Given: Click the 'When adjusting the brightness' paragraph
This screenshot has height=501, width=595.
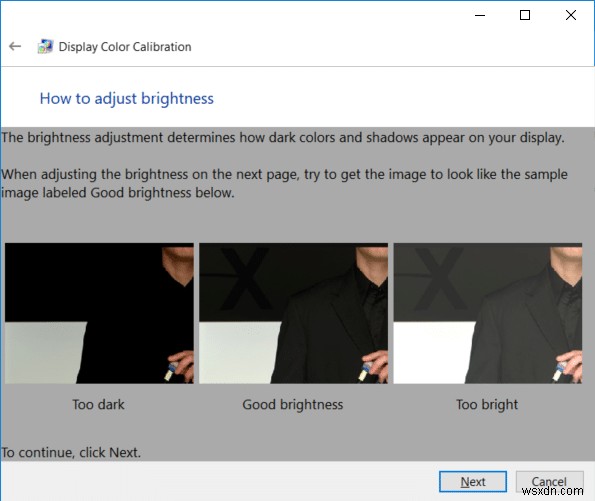Looking at the screenshot, I should coord(284,183).
